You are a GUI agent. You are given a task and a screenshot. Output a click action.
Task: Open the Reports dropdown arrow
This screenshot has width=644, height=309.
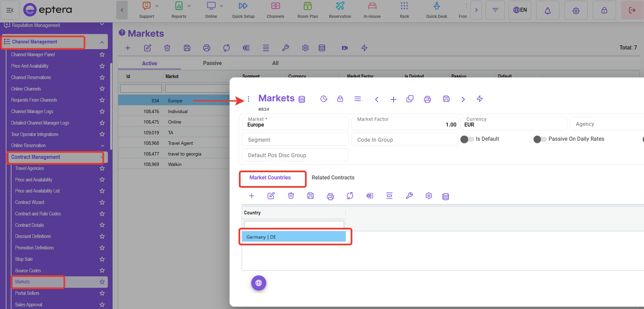(x=189, y=6)
